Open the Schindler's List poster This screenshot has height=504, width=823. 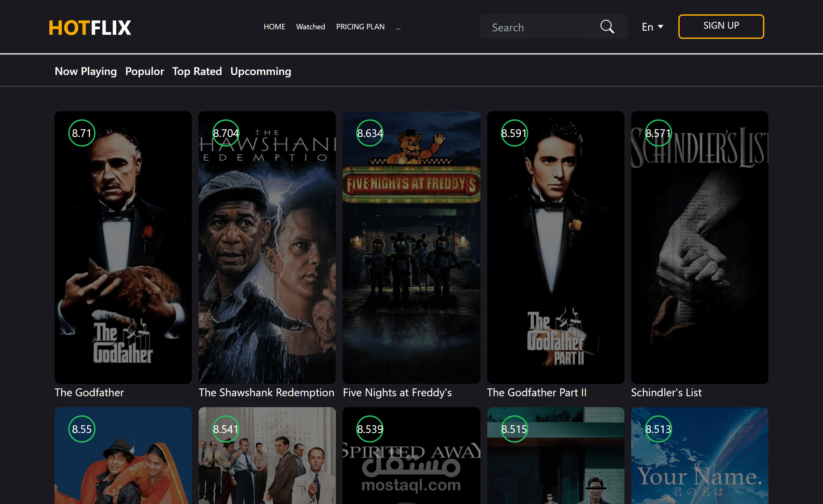699,247
